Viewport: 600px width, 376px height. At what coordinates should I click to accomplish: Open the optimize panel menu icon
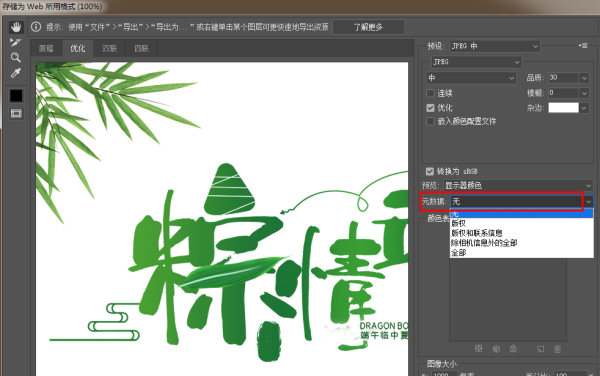click(x=583, y=46)
